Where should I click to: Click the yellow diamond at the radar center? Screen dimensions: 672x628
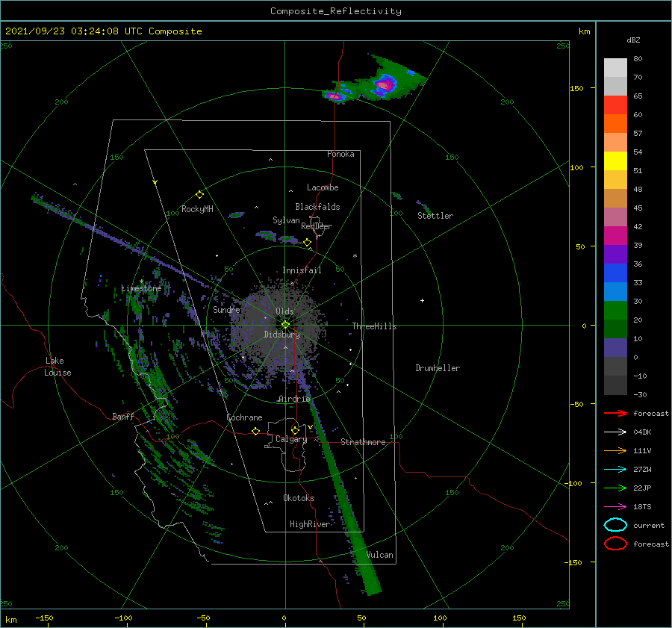(x=285, y=325)
